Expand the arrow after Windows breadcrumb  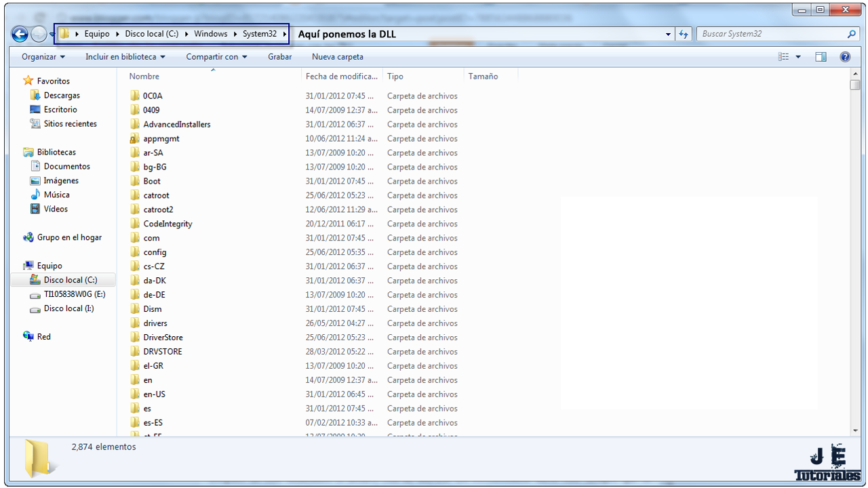point(235,34)
